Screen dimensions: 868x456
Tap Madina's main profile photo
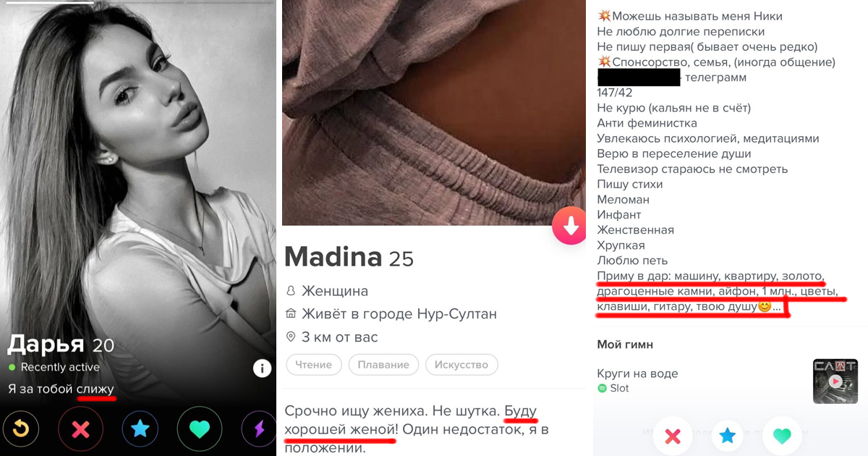tap(434, 113)
